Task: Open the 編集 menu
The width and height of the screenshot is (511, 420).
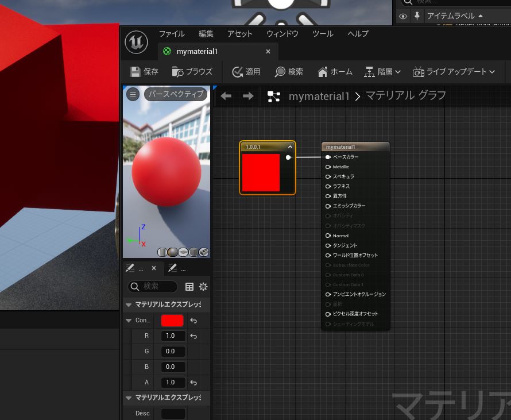Action: (206, 33)
